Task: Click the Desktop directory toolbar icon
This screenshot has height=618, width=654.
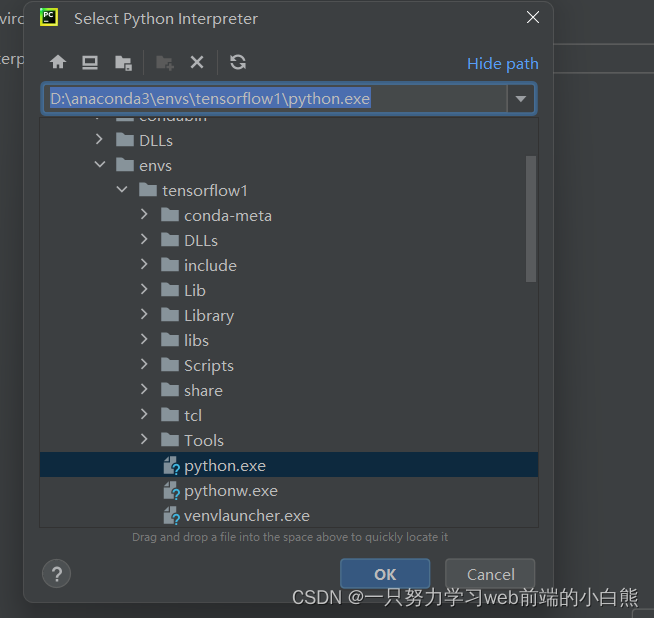Action: point(90,63)
